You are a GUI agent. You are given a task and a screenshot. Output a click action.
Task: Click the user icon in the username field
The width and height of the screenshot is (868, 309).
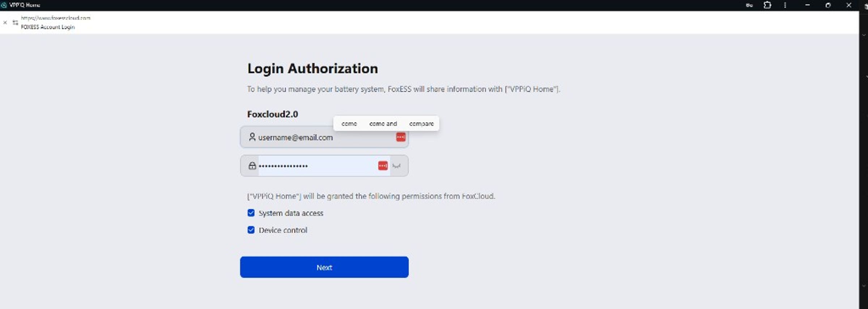tap(252, 137)
